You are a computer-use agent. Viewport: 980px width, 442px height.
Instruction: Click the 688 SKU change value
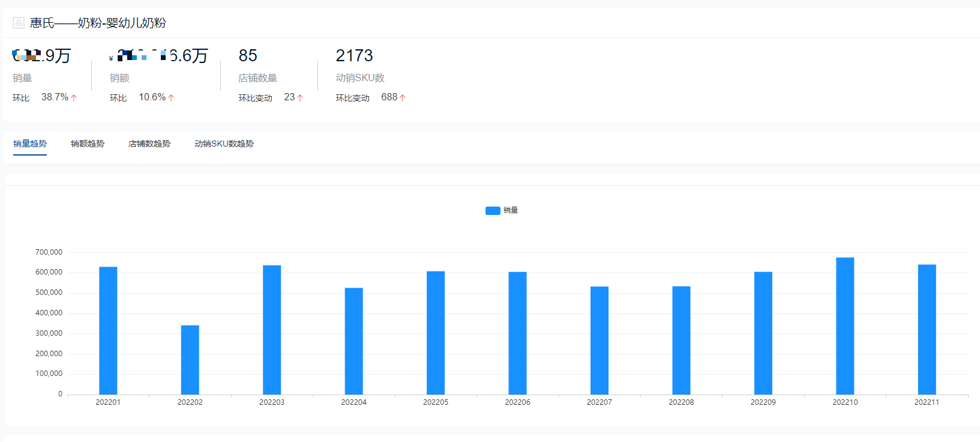coord(389,97)
